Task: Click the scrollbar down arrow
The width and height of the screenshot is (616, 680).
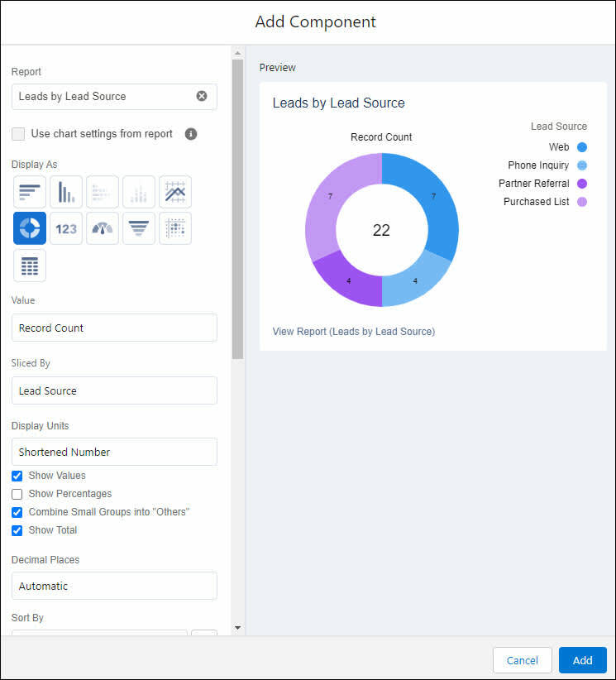Action: [x=237, y=628]
